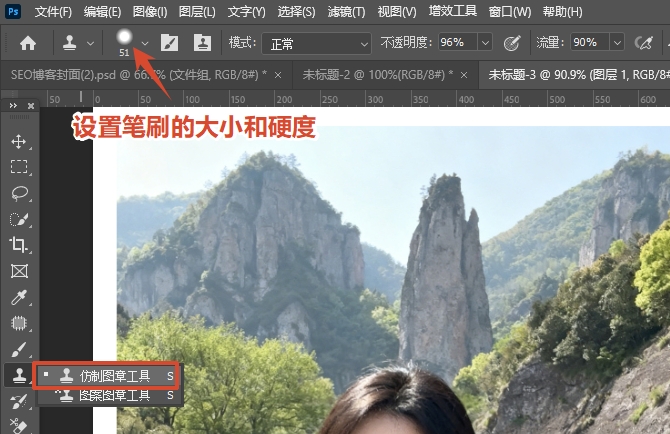Expand the tool preset picker arrow
The height and width of the screenshot is (434, 670).
tap(90, 43)
